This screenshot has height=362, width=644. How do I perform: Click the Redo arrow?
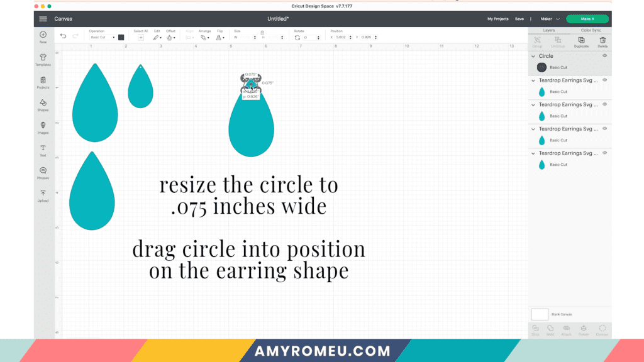[x=75, y=36]
